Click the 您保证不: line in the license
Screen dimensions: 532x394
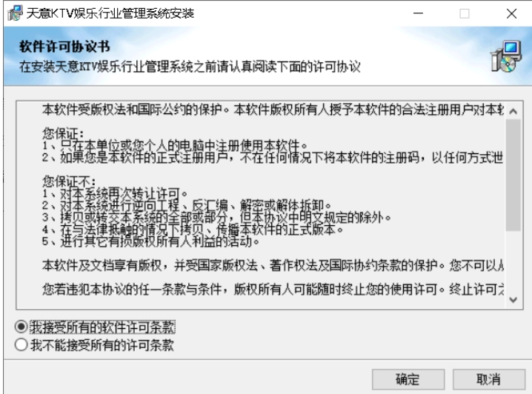pyautogui.click(x=69, y=181)
